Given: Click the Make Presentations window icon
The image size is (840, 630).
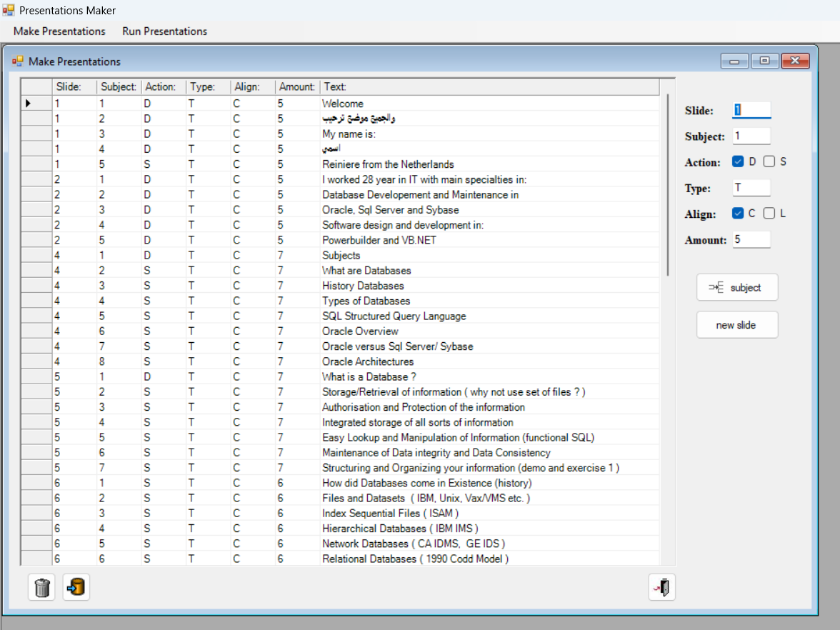Looking at the screenshot, I should pos(18,61).
